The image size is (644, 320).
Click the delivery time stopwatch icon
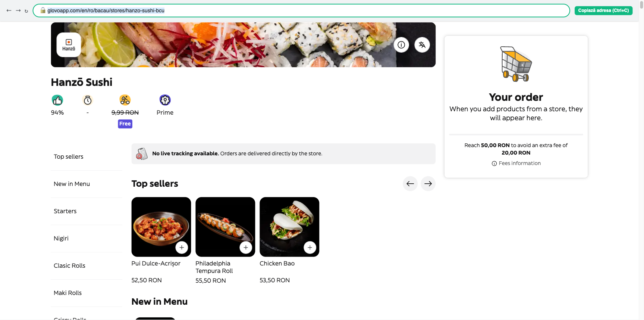click(88, 100)
